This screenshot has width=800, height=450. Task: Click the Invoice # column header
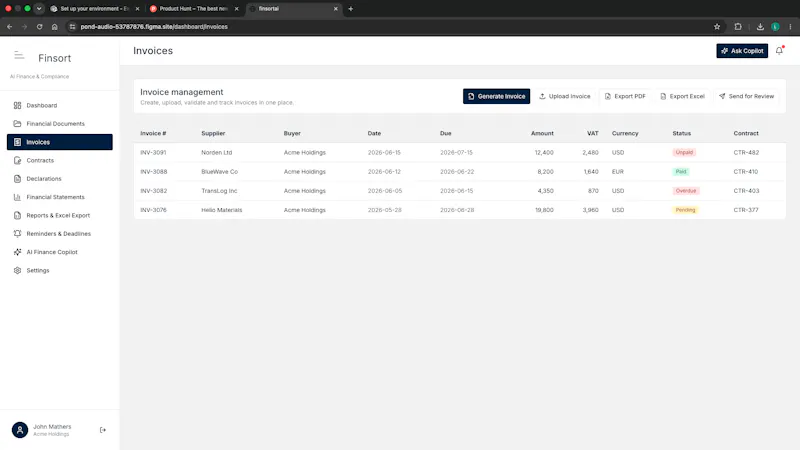point(153,134)
